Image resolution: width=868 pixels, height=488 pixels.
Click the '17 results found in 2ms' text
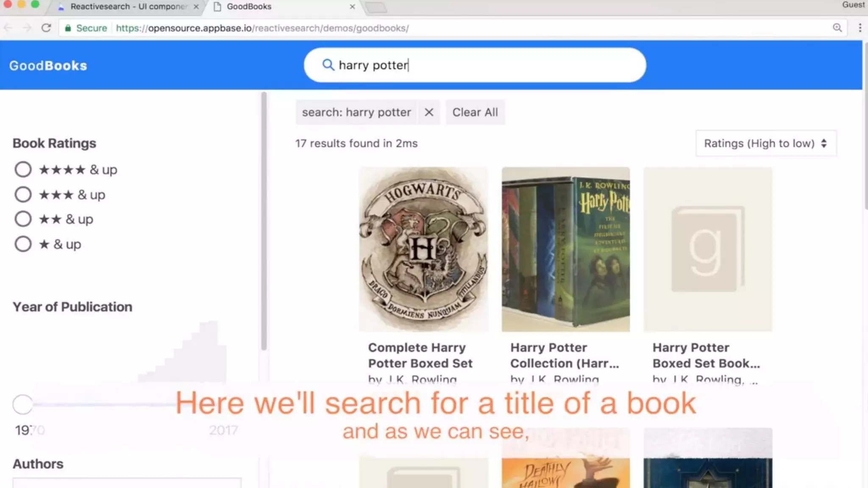coord(356,144)
